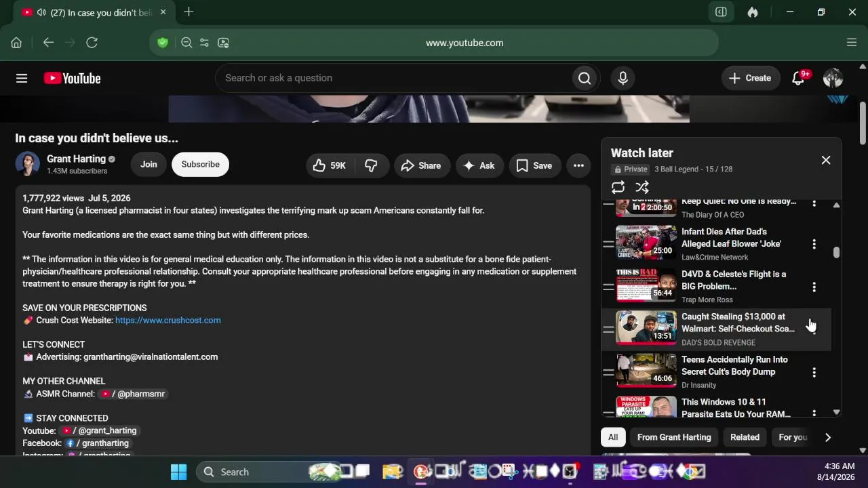The width and height of the screenshot is (868, 488).
Task: Close the YouTube browser tab
Action: tap(163, 12)
